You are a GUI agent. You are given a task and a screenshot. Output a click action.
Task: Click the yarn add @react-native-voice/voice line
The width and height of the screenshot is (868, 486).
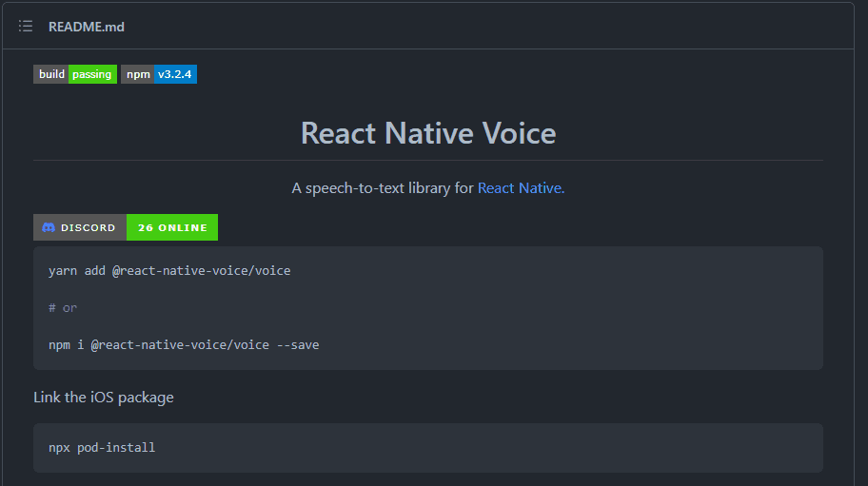pos(169,270)
